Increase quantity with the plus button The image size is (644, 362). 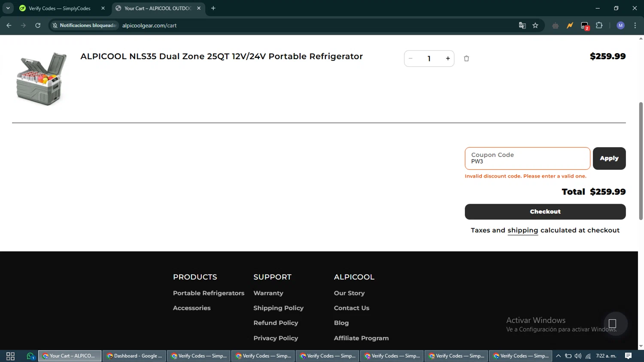coord(448,58)
